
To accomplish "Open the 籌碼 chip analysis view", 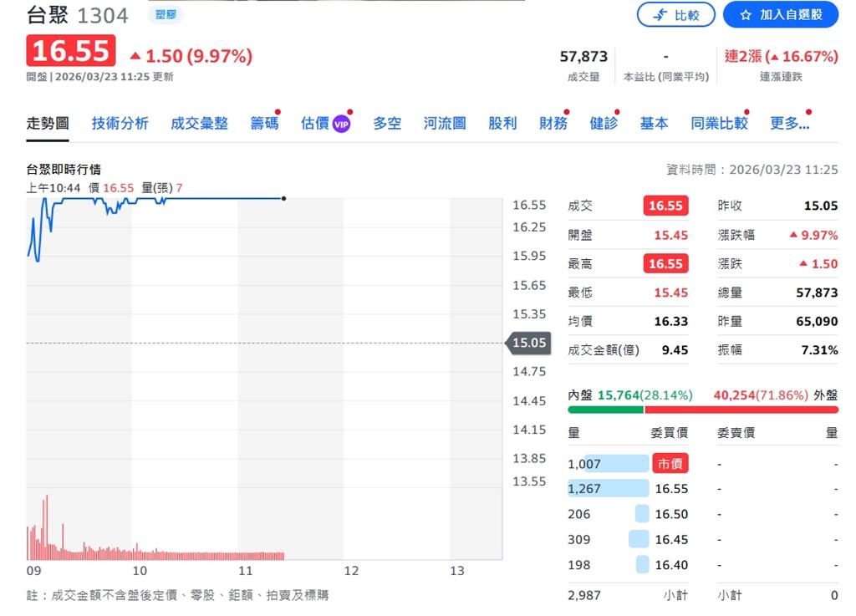I will [263, 122].
